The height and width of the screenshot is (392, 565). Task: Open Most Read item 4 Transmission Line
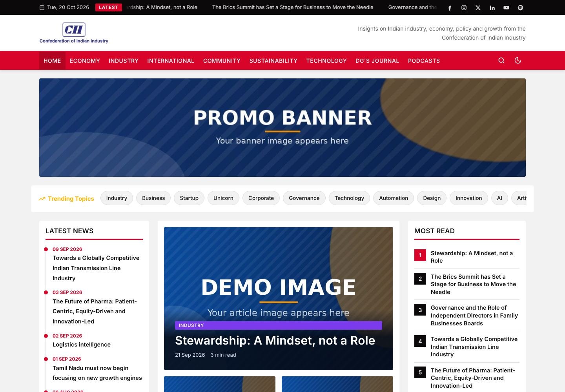[474, 347]
